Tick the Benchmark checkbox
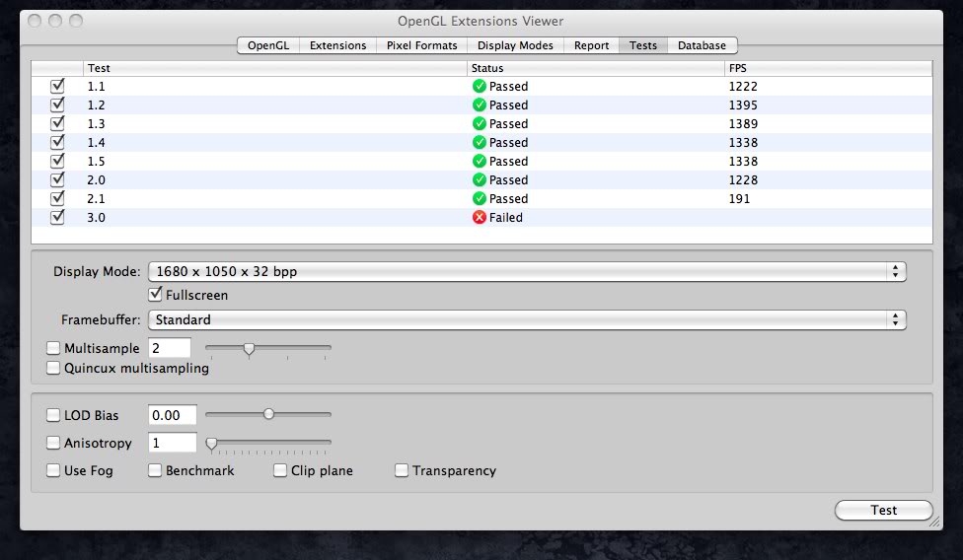Screen dimensions: 963x560 (155, 470)
